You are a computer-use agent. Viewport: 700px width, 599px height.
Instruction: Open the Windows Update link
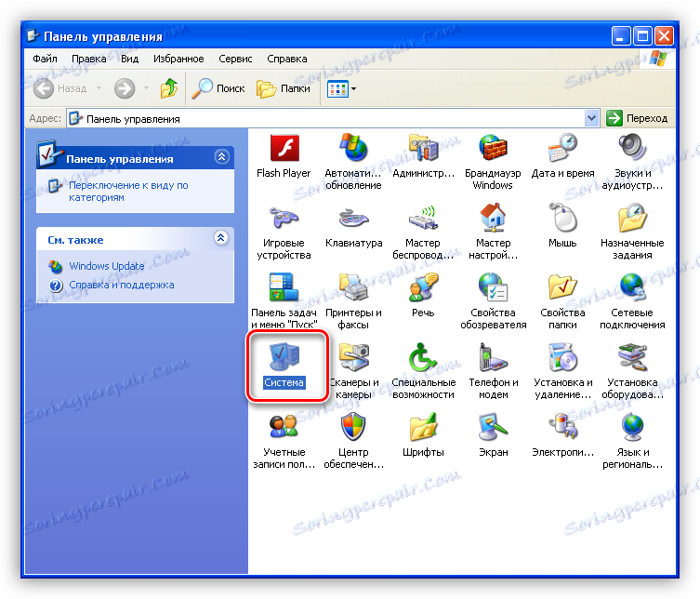pos(107,266)
